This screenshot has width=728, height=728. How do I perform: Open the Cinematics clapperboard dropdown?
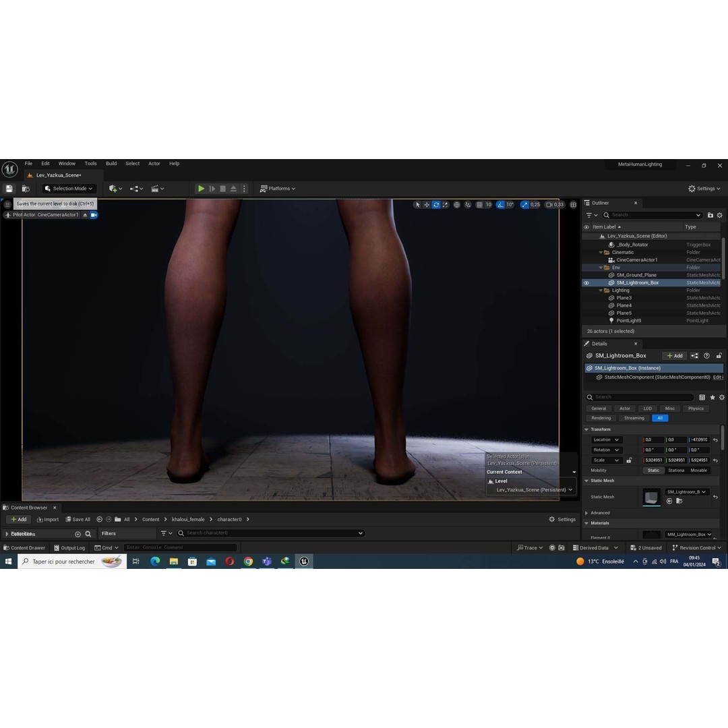click(157, 189)
